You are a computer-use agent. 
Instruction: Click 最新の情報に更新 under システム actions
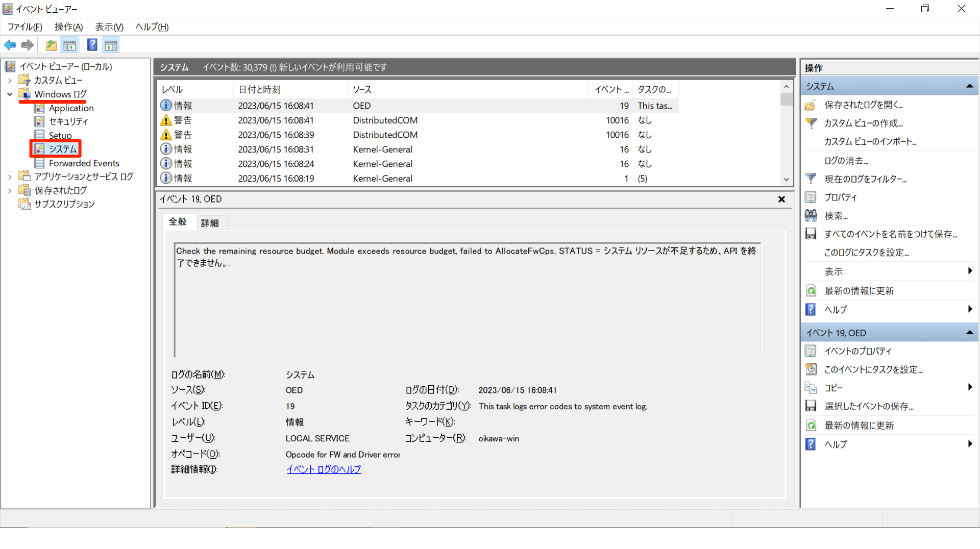click(859, 291)
